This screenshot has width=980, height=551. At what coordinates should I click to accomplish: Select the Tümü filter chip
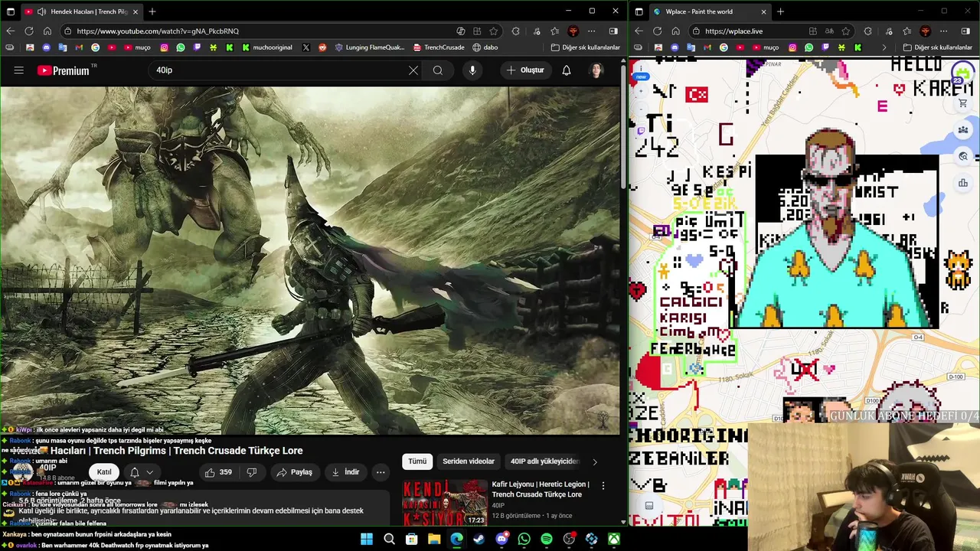pos(417,461)
